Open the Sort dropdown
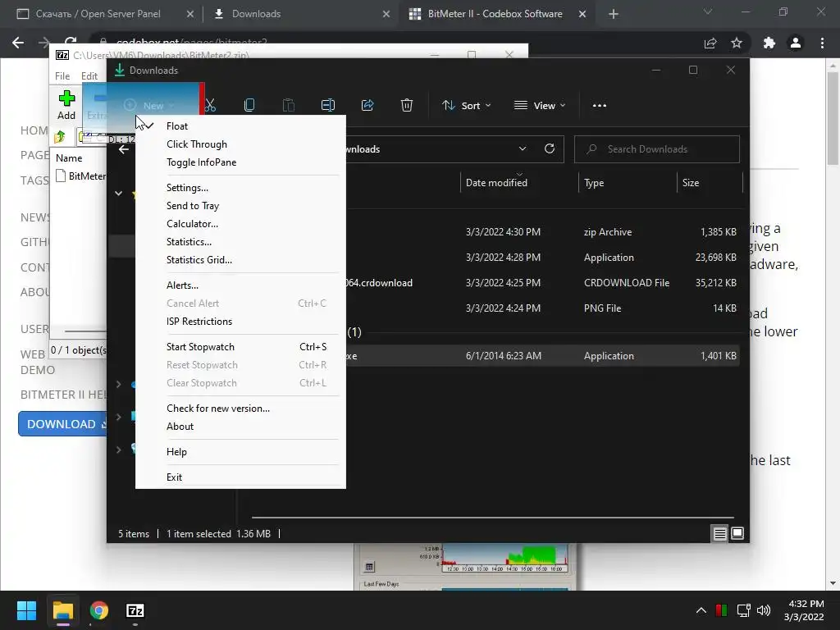 tap(466, 106)
